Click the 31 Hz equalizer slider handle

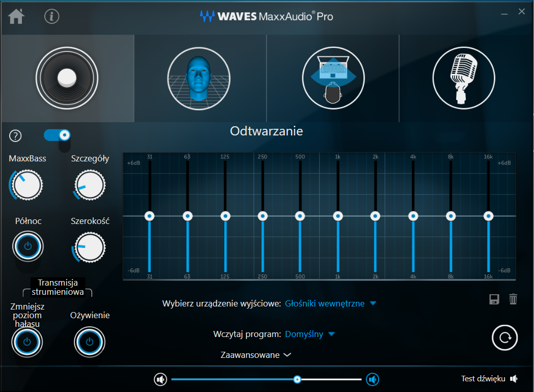(150, 216)
